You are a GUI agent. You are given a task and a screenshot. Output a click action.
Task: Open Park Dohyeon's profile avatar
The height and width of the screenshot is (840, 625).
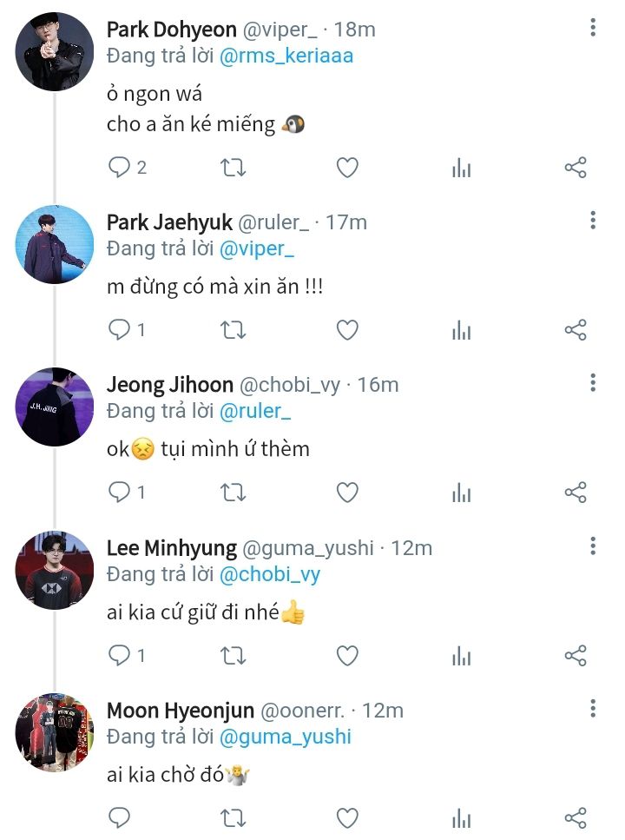tap(54, 51)
